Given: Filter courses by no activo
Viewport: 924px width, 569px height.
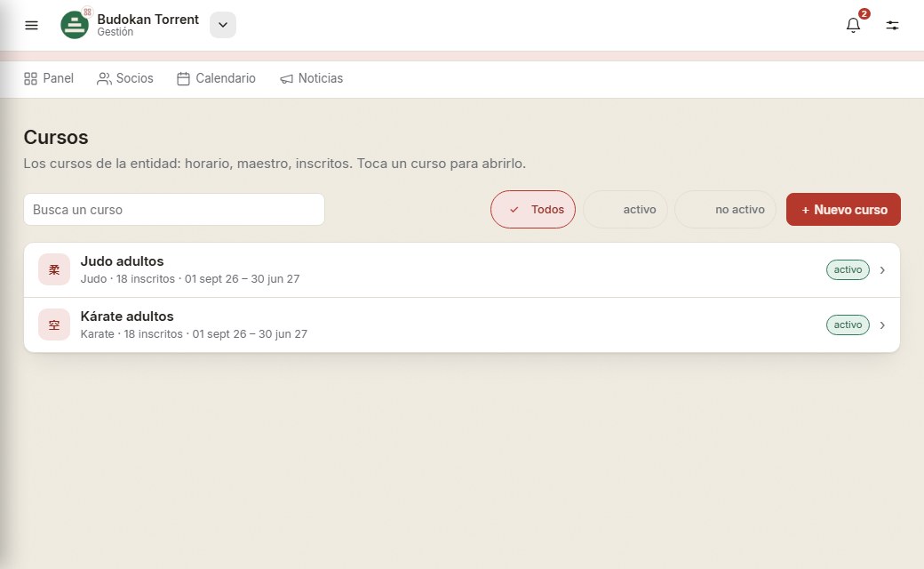Looking at the screenshot, I should 725,209.
